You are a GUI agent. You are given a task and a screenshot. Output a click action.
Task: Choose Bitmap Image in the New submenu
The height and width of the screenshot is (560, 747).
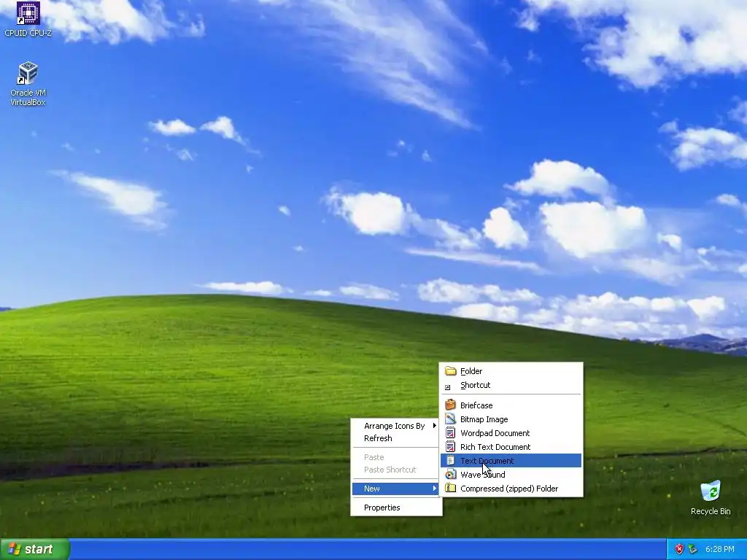click(511, 419)
